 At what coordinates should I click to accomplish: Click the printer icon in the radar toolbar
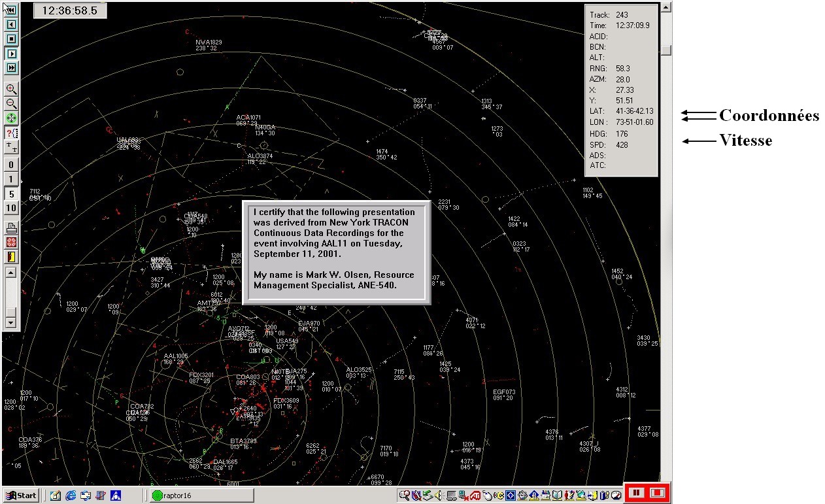tap(11, 228)
